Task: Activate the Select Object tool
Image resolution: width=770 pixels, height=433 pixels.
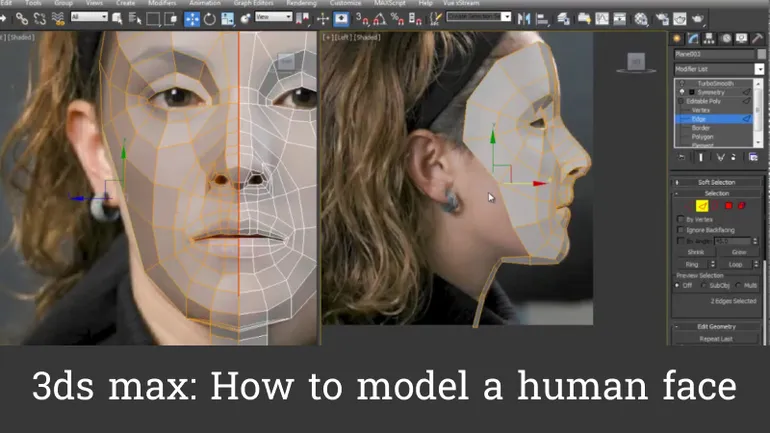Action: click(x=117, y=19)
